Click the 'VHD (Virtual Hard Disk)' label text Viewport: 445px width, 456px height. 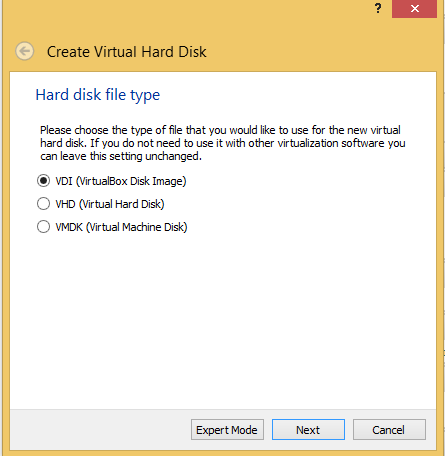110,204
